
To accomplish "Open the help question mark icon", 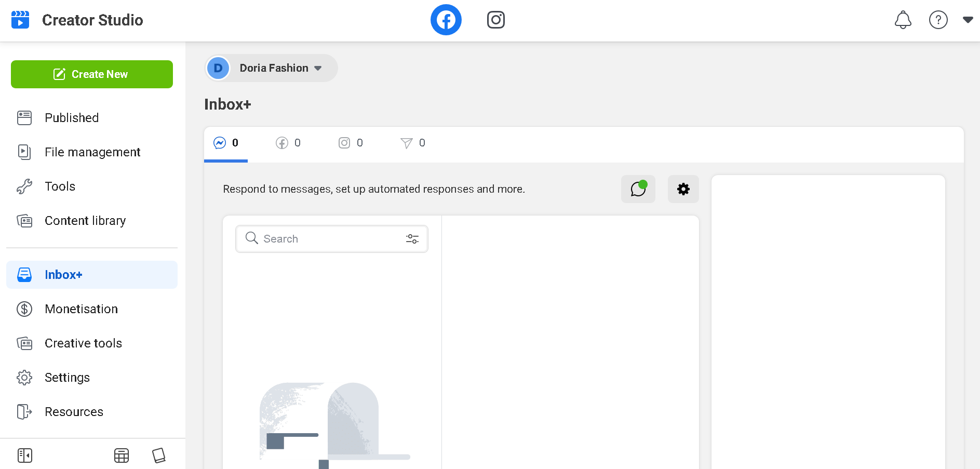I will pyautogui.click(x=938, y=20).
